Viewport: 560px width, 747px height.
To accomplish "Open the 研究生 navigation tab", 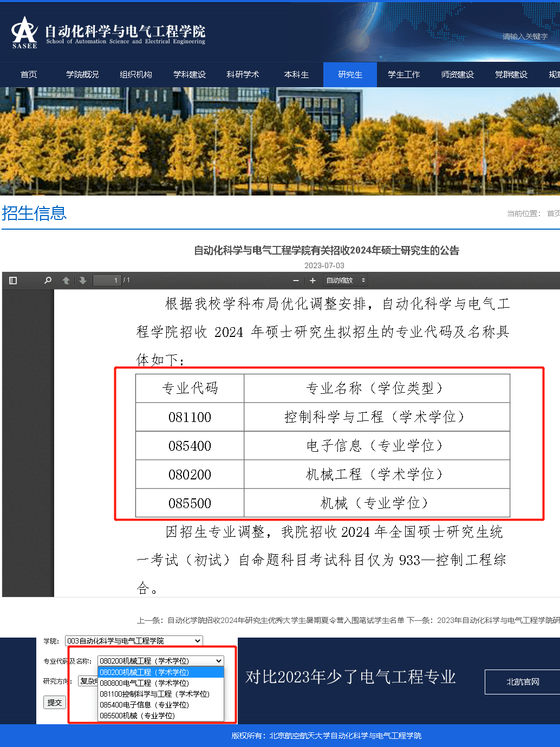I will [x=350, y=75].
